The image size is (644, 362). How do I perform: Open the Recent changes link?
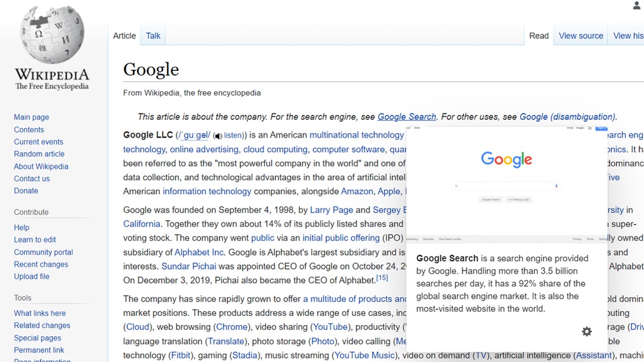tap(41, 264)
